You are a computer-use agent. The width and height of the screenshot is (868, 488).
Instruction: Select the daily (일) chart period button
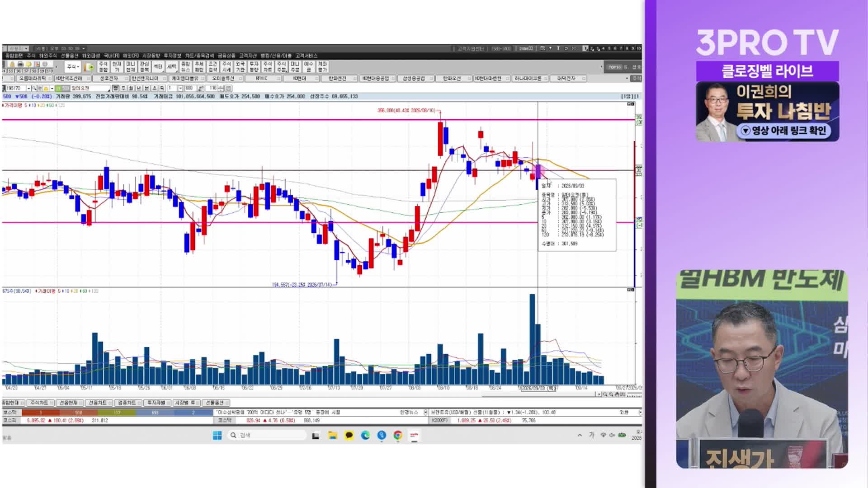[116, 88]
